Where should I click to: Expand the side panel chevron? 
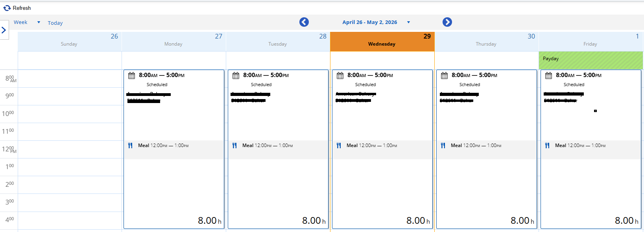click(4, 30)
